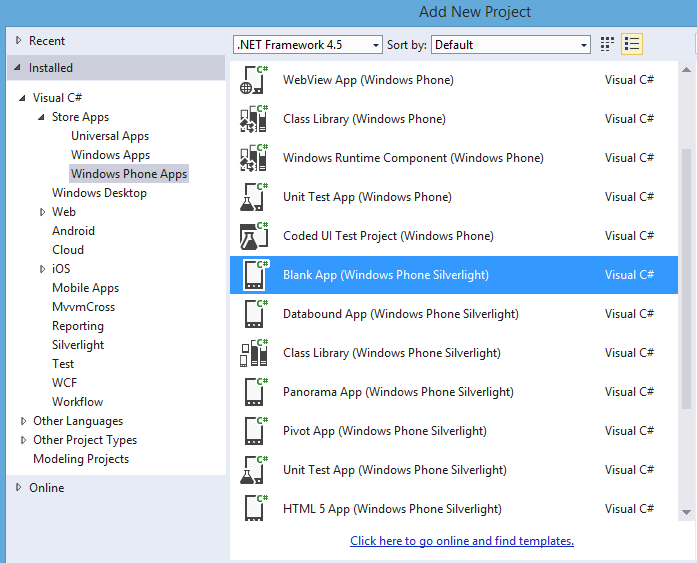The height and width of the screenshot is (563, 697).
Task: Select Universal Apps category
Action: click(x=110, y=136)
